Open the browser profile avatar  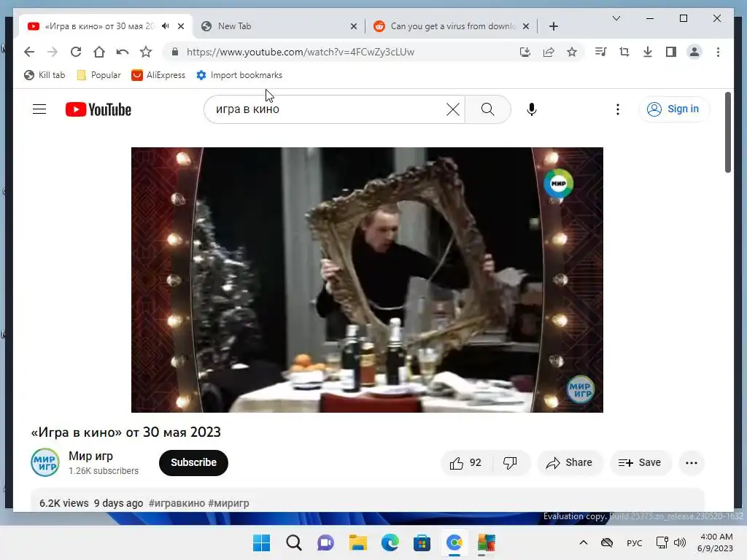tap(694, 52)
